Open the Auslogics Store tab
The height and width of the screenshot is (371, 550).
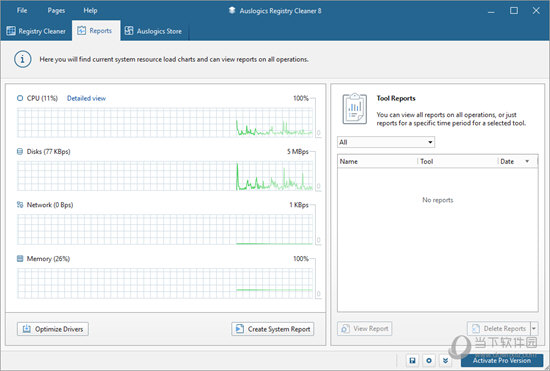pyautogui.click(x=153, y=31)
